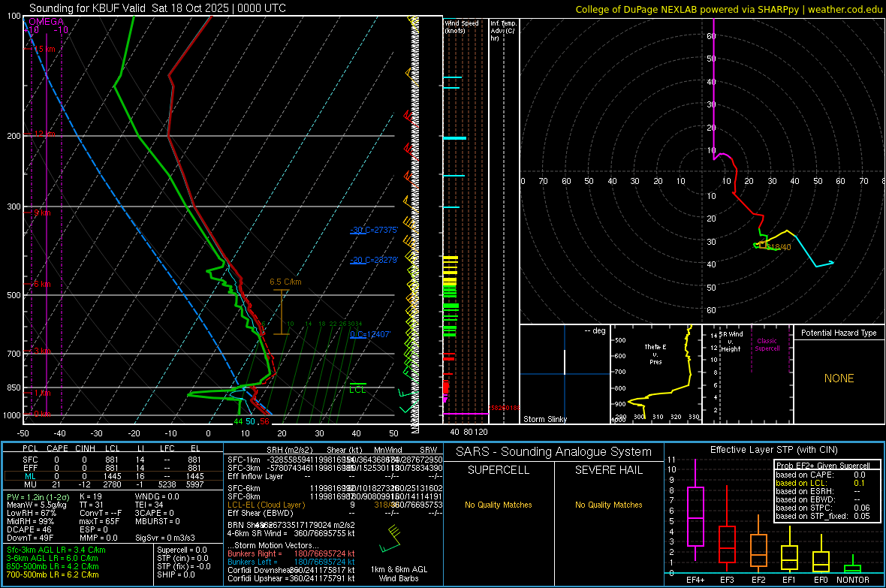This screenshot has width=886, height=588.
Task: Select the SFC parcel row
Action: (x=113, y=460)
